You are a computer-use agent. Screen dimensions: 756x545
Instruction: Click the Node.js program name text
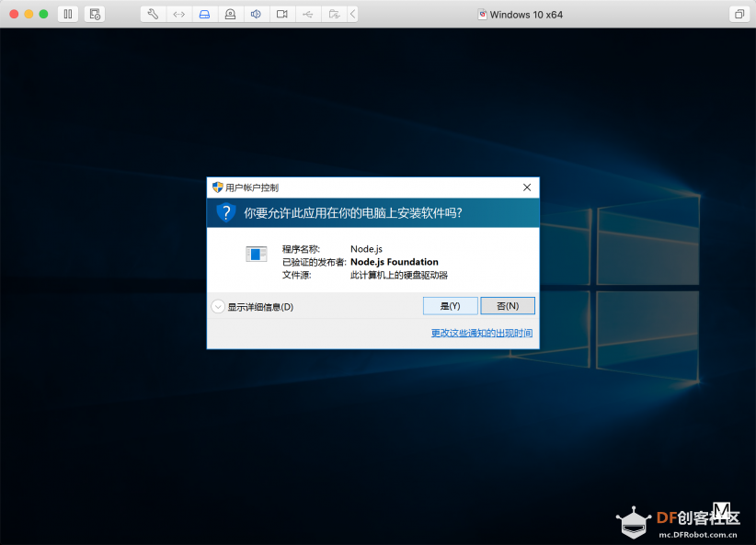[x=366, y=249]
